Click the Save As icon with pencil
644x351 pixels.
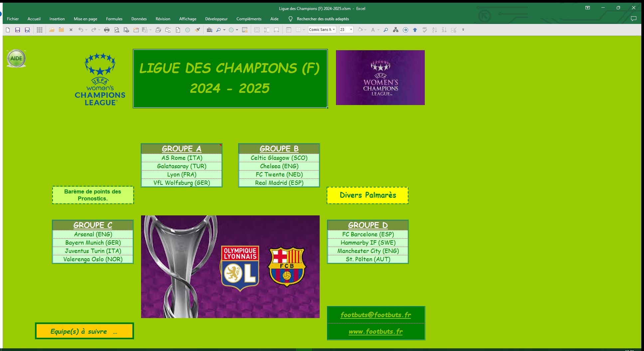(27, 30)
